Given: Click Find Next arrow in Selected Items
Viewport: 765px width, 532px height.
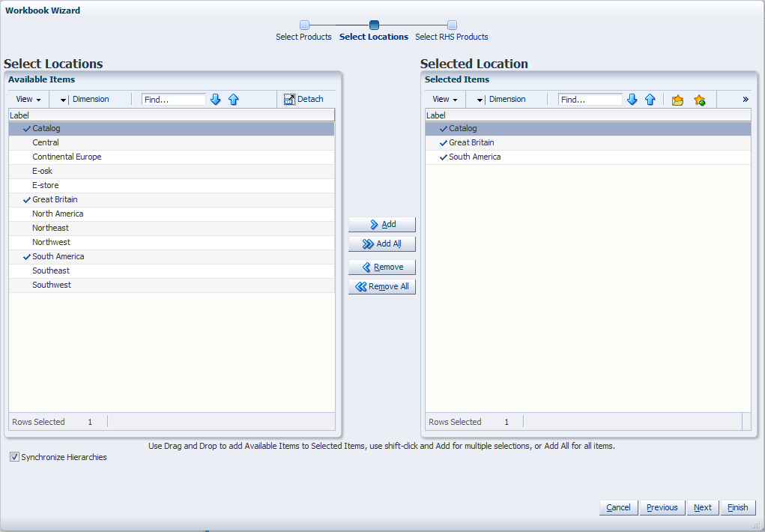Looking at the screenshot, I should click(x=632, y=100).
